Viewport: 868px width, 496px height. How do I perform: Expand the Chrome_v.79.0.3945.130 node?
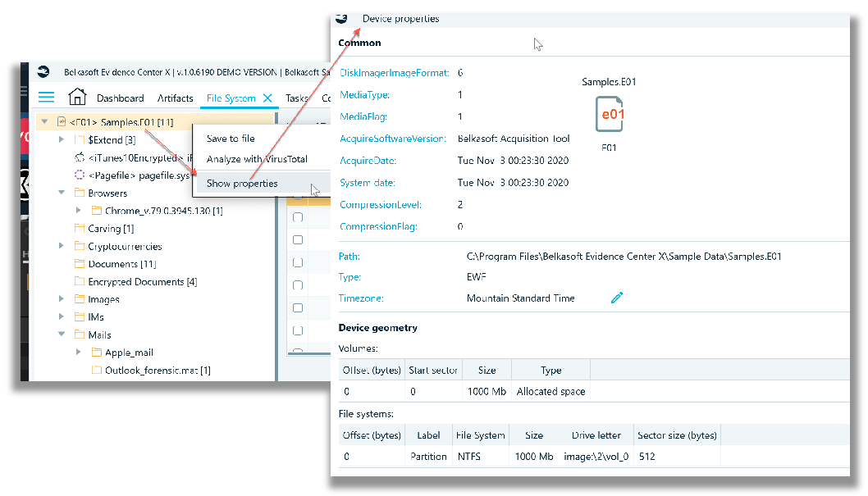pos(78,210)
